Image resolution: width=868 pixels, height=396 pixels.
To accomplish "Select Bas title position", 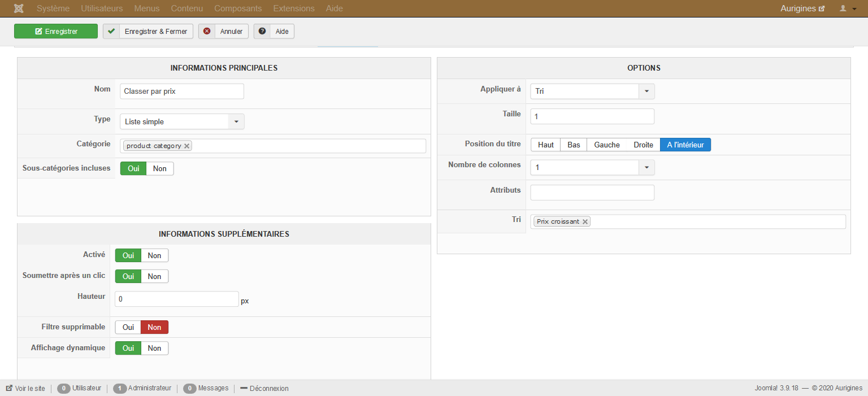I will [574, 145].
